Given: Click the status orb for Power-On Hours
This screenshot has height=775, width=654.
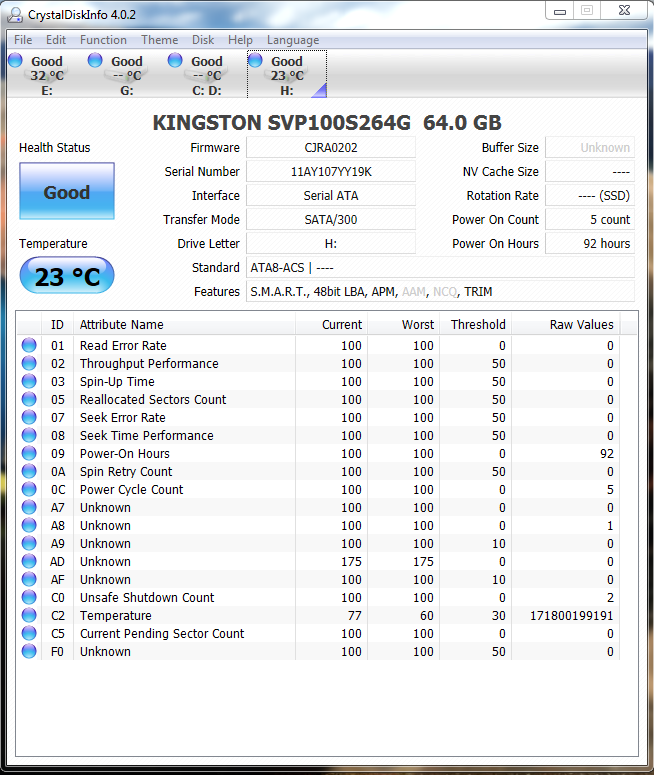Looking at the screenshot, I should click(x=29, y=453).
